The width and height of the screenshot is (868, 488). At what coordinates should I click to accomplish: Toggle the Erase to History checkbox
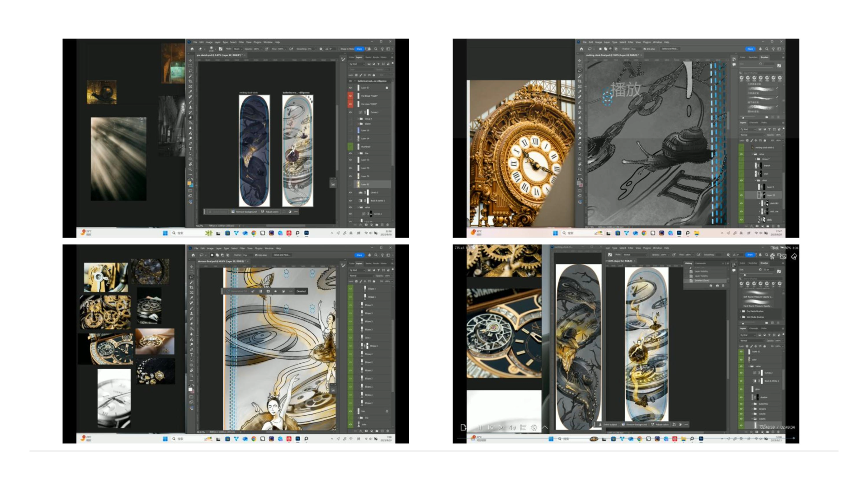pos(340,49)
